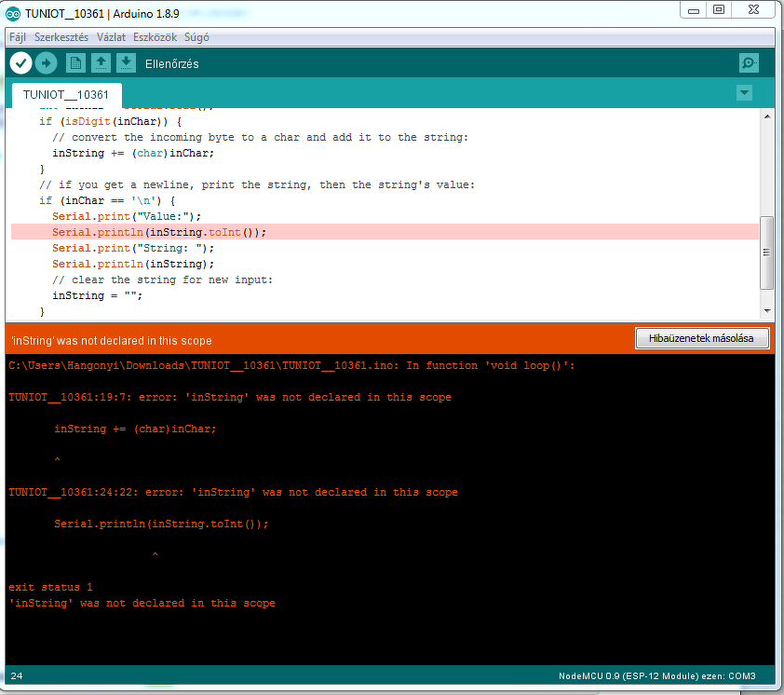Click the line "if (inChar == '\n') {"
This screenshot has width=784, height=695.
(x=107, y=200)
